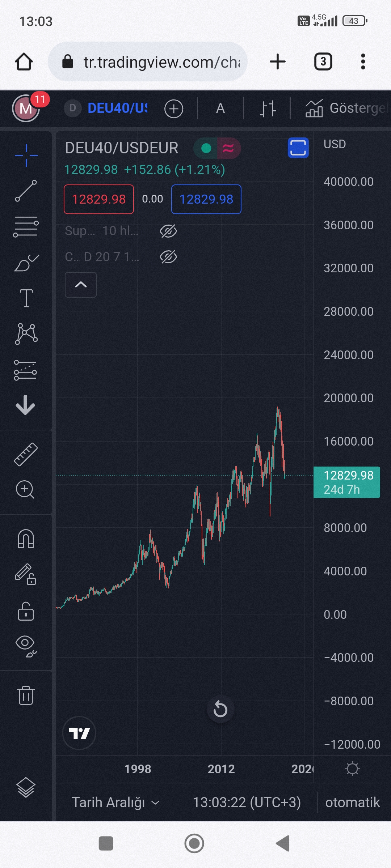Open the Tarih Aralığı dropdown

115,803
